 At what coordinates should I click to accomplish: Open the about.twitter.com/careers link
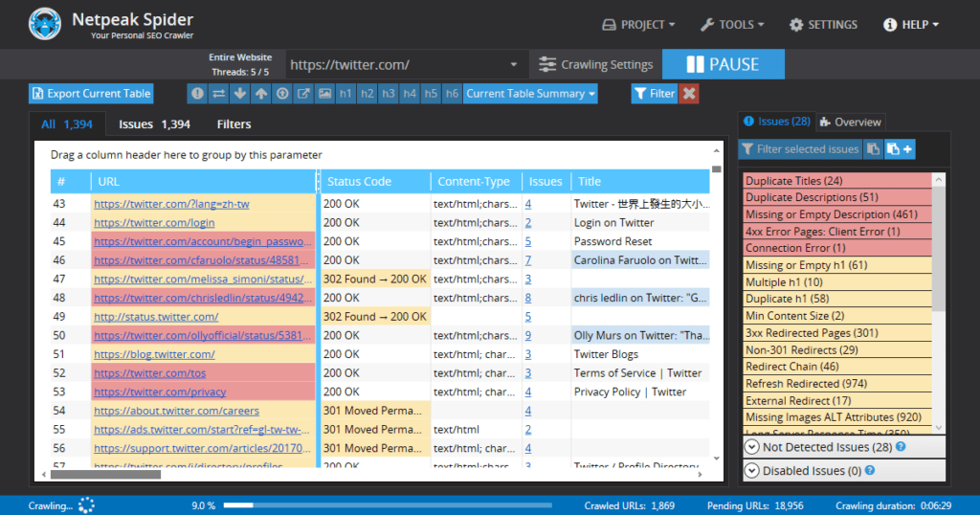click(176, 411)
